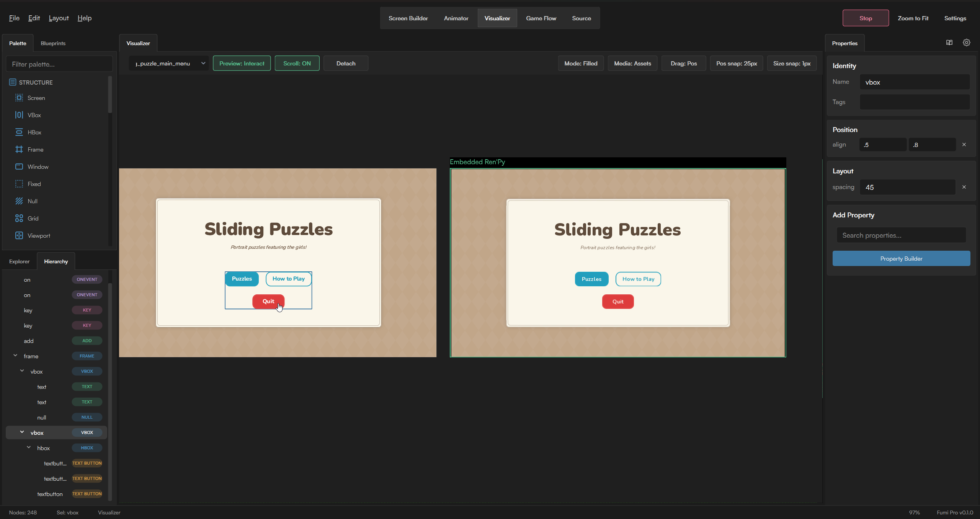This screenshot has height=519, width=980.
Task: Select the Null palette icon
Action: click(x=19, y=201)
